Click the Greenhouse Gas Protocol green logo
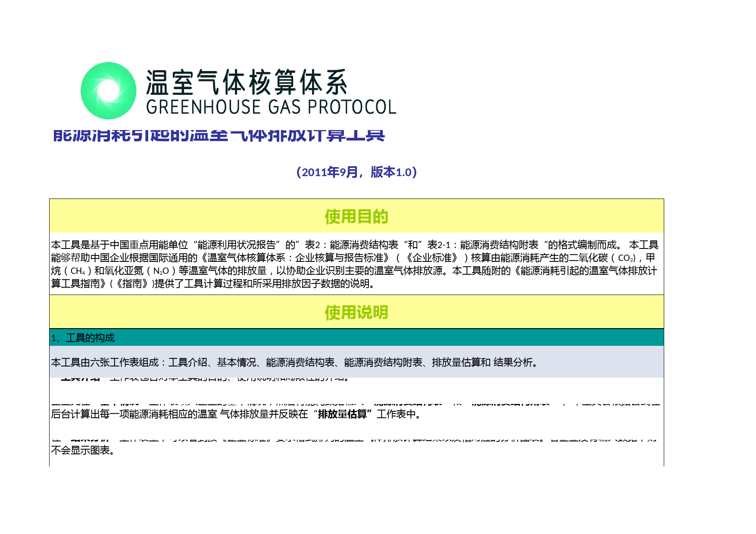Viewport: 756px width, 534px height. [109, 91]
